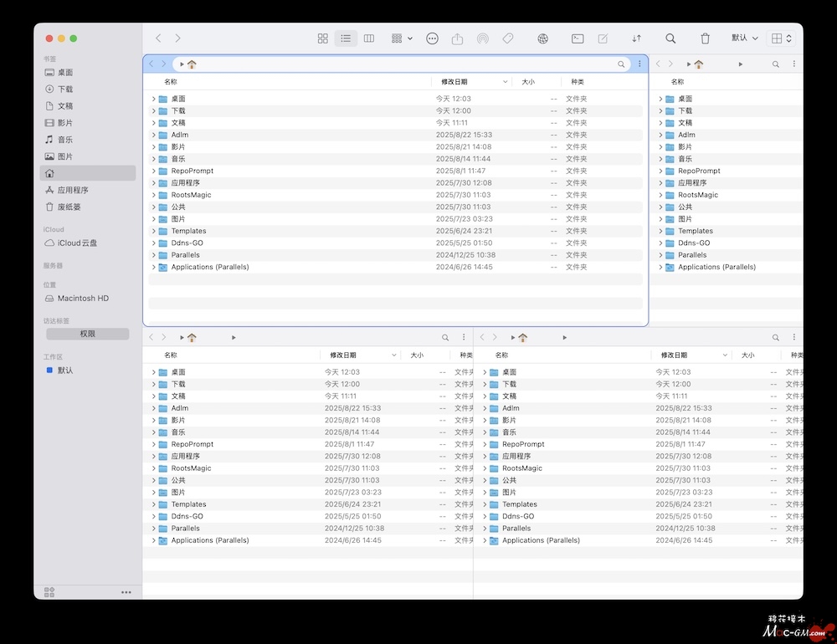The width and height of the screenshot is (837, 644).
Task: Expand Templates folder in top-left pane
Action: pos(154,231)
